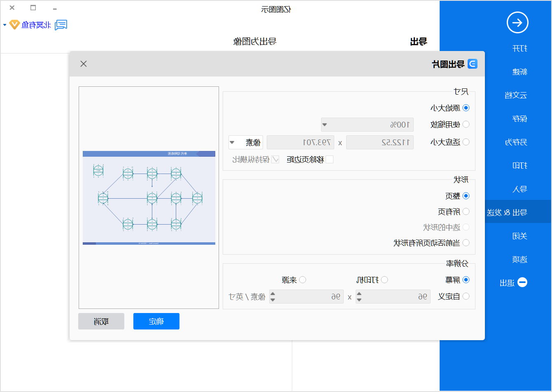Click 退出 text in sidebar
The image size is (552, 392).
tap(507, 283)
